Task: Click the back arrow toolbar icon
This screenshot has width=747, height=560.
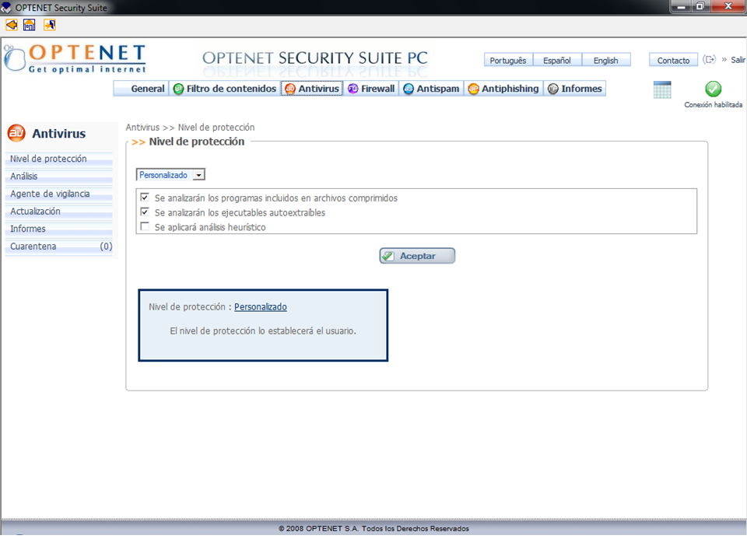Action: pos(11,25)
